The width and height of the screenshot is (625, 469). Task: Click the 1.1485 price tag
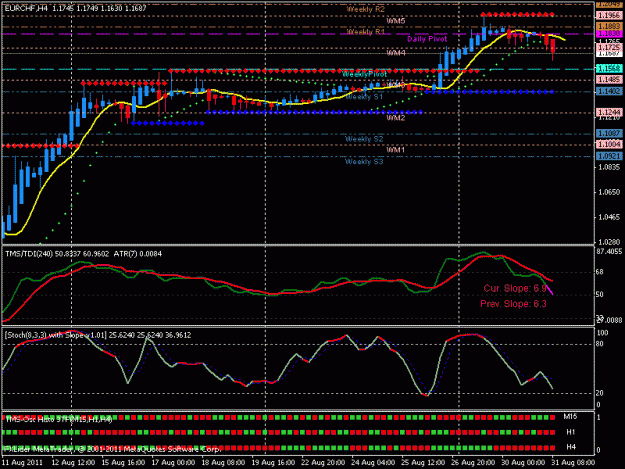click(x=609, y=80)
